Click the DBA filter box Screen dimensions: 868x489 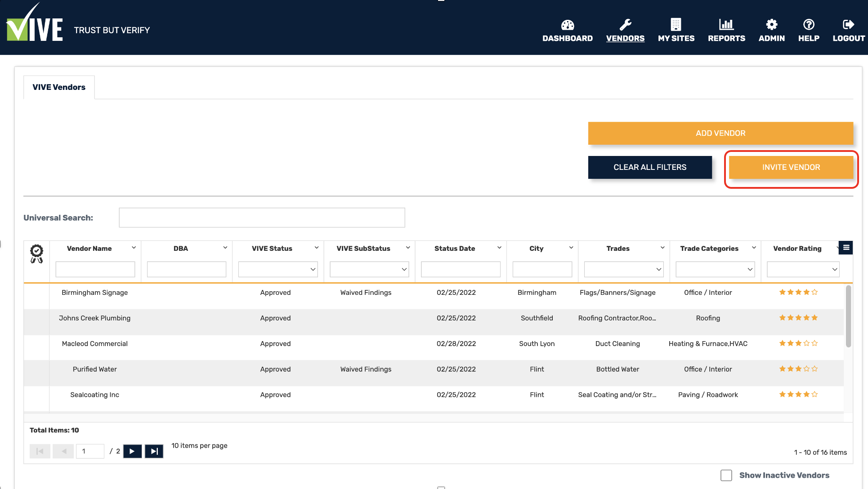click(x=187, y=269)
